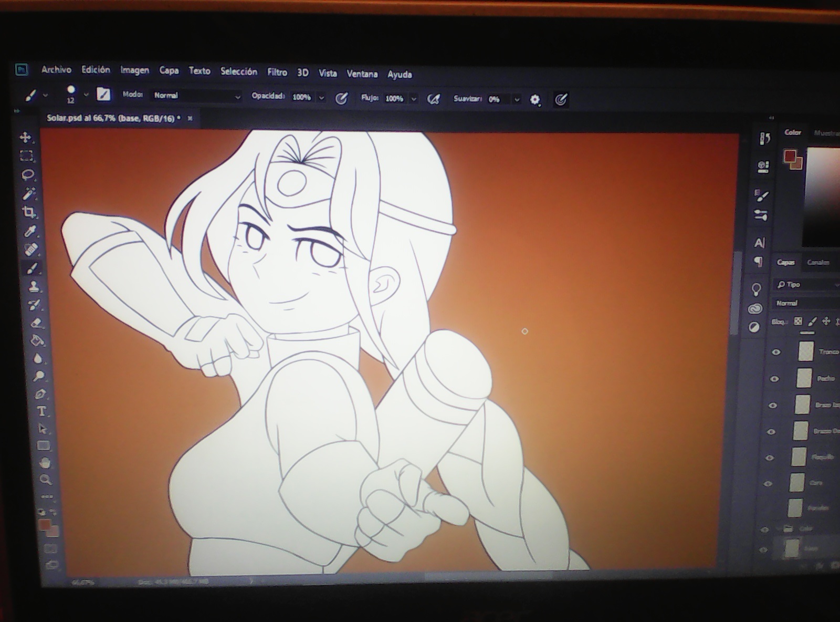Toggle visibility of the Flequillo layer

coord(770,458)
